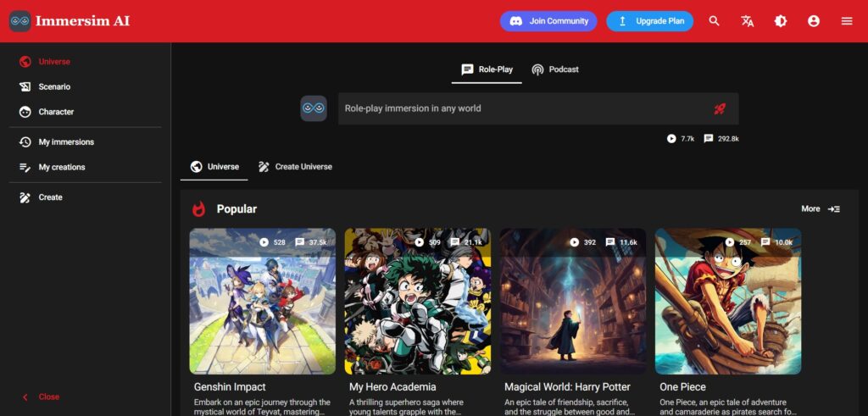Click the Character face icon
868x416 pixels.
coord(25,112)
